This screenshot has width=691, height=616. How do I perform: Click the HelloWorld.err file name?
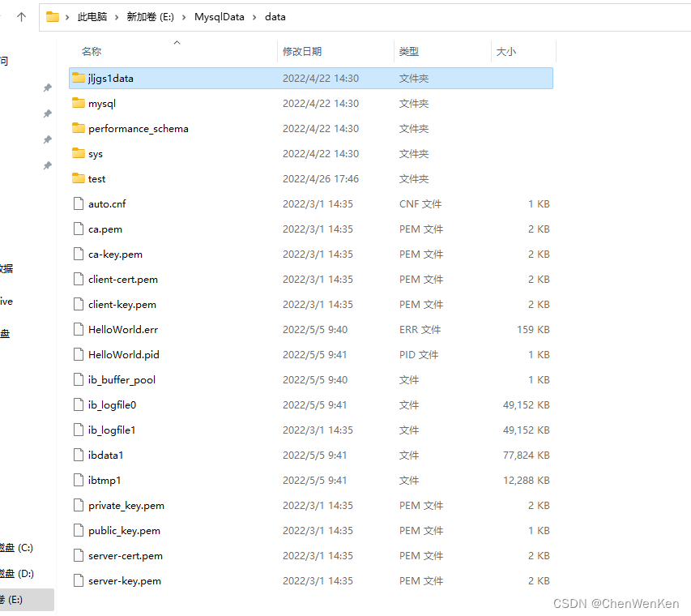coord(123,329)
